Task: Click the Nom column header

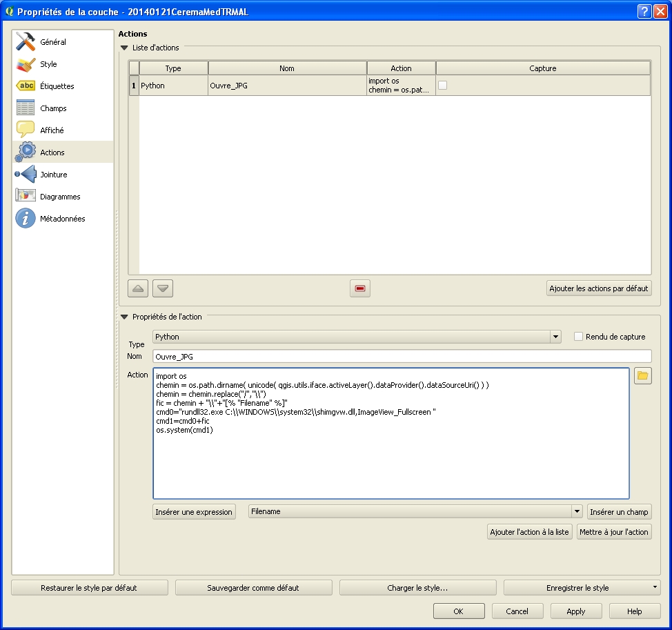Action: point(287,68)
